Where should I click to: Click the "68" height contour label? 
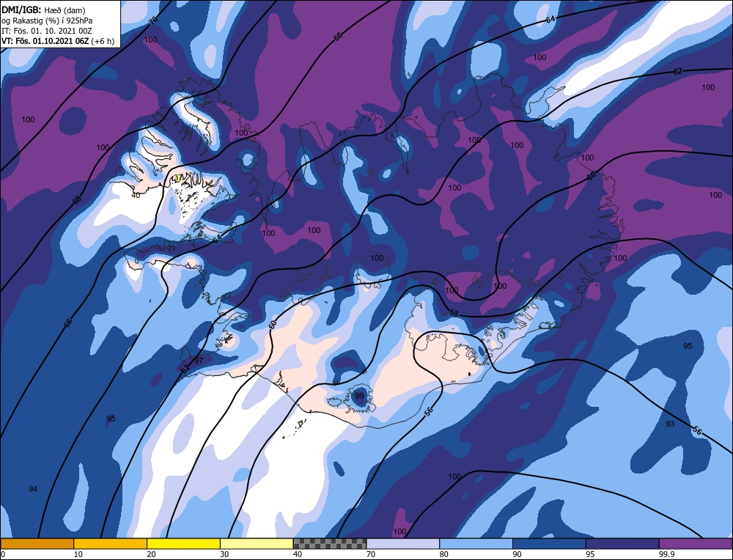click(77, 199)
